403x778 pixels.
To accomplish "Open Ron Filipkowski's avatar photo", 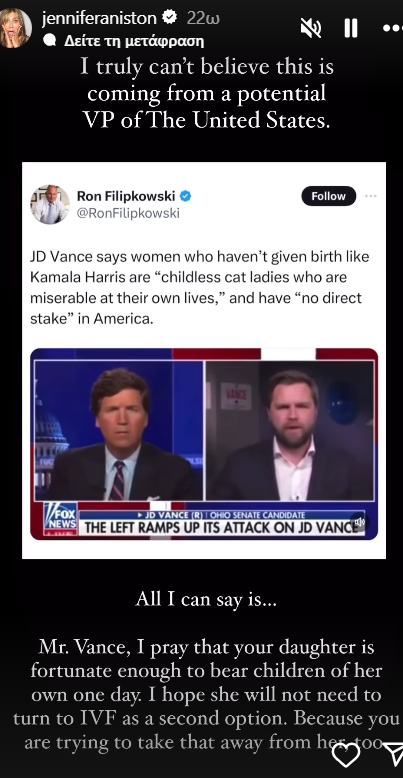I will pyautogui.click(x=50, y=204).
